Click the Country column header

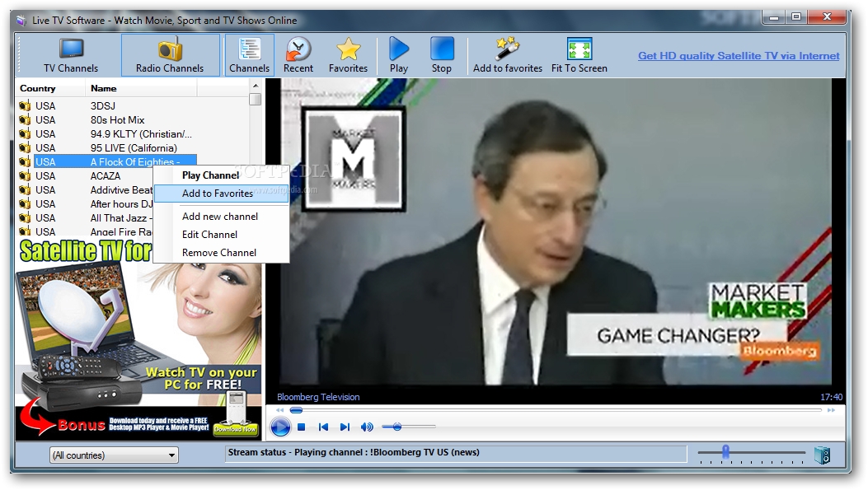click(x=49, y=88)
